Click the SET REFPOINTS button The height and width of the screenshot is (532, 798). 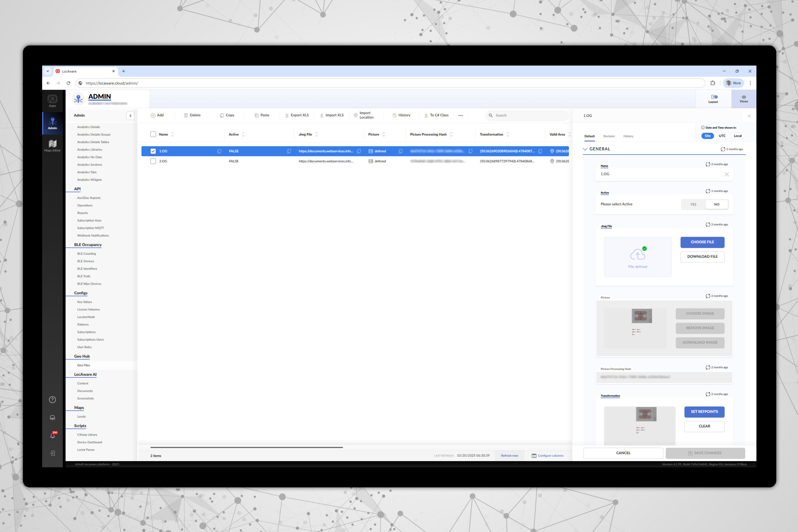[704, 412]
